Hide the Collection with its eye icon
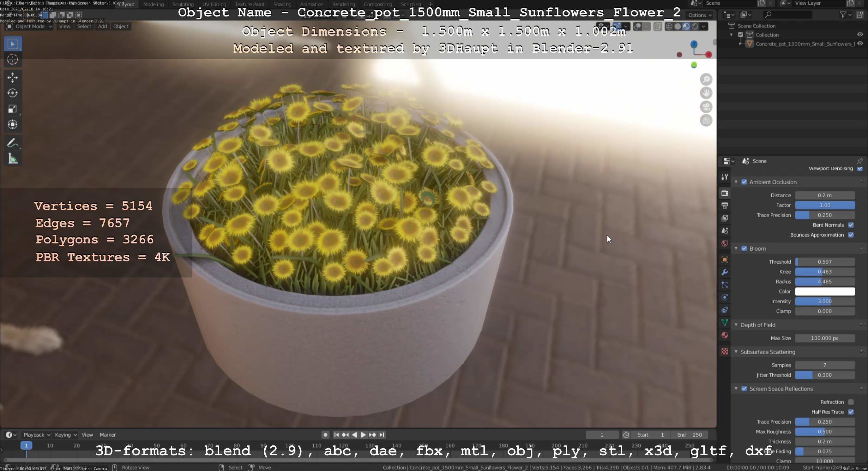This screenshot has width=868, height=471. [x=860, y=35]
